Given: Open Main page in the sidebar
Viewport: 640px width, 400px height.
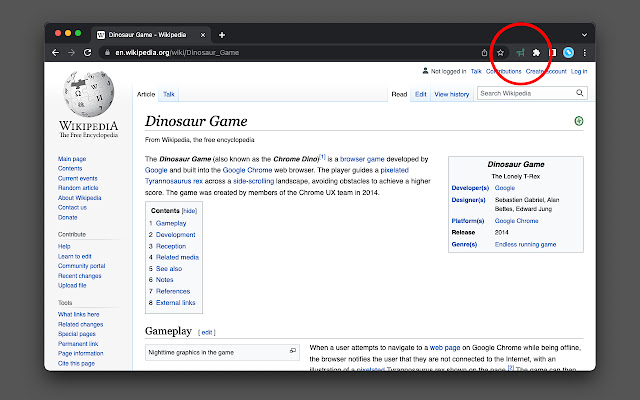Looking at the screenshot, I should pos(72,159).
